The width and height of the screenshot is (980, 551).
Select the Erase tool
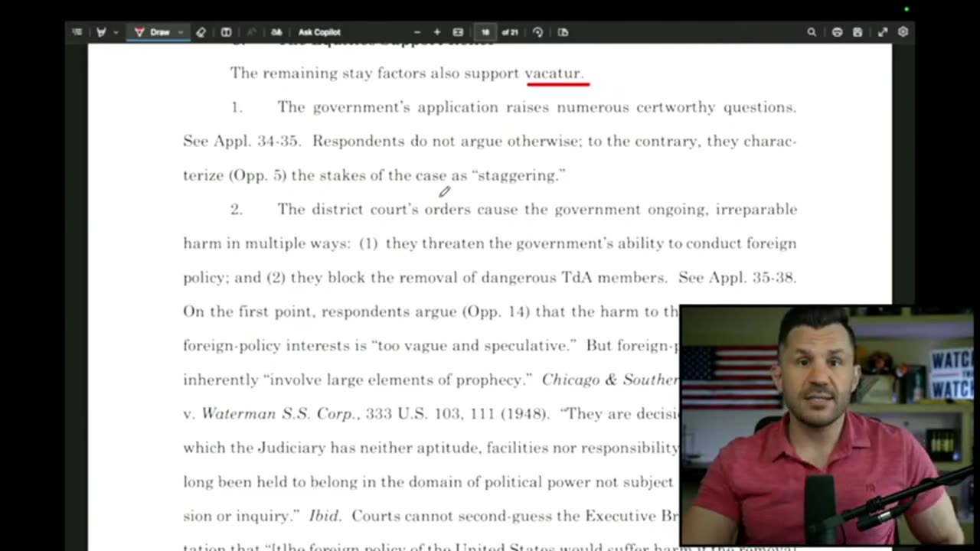point(201,32)
